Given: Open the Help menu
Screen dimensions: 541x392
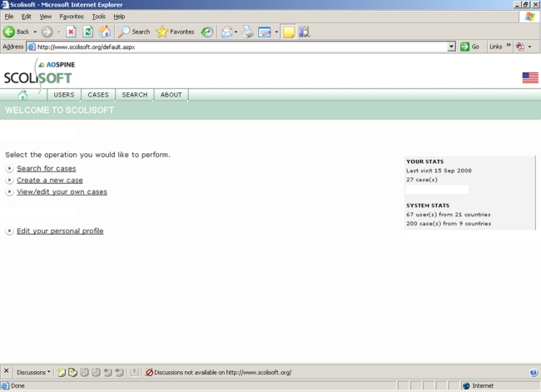Looking at the screenshot, I should pos(119,17).
